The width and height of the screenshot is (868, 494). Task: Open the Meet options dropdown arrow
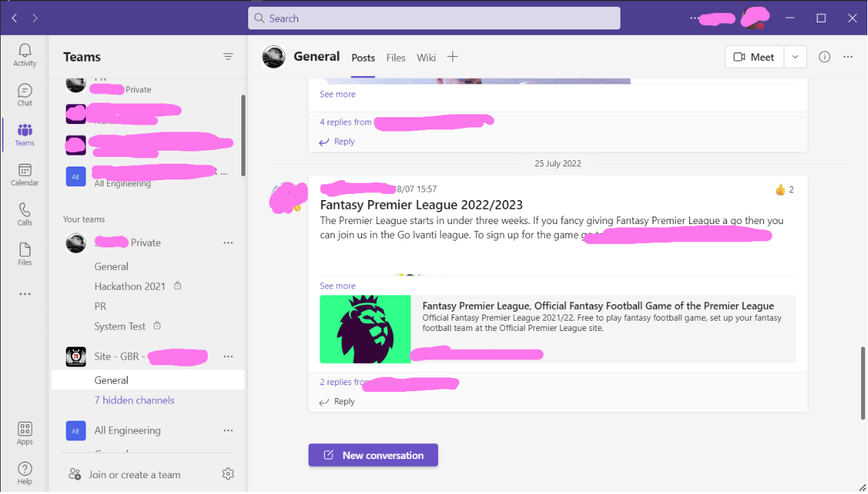point(795,57)
